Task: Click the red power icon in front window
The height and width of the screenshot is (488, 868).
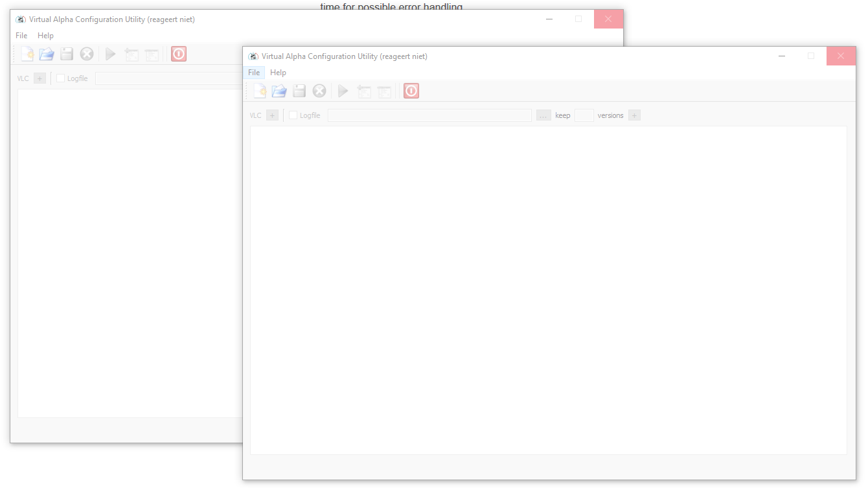Action: (x=411, y=91)
